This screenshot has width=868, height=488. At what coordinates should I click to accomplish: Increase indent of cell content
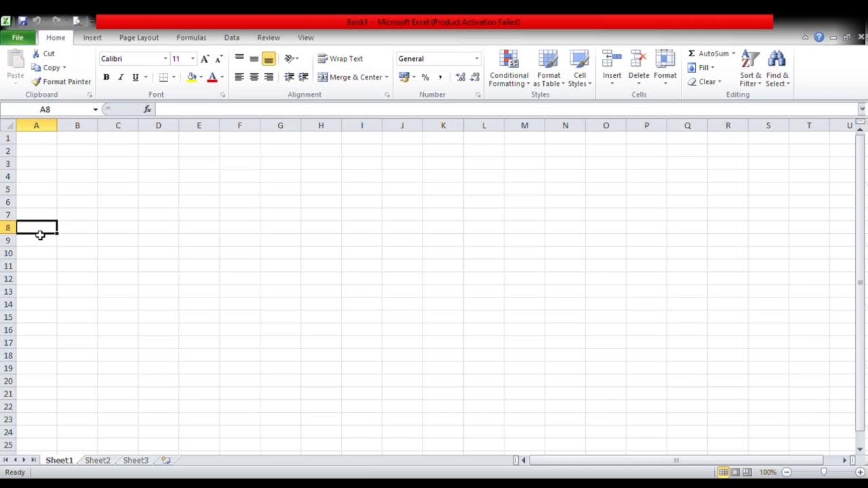(303, 77)
